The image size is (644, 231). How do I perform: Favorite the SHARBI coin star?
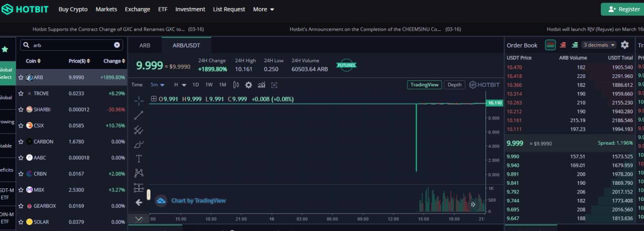tap(21, 109)
